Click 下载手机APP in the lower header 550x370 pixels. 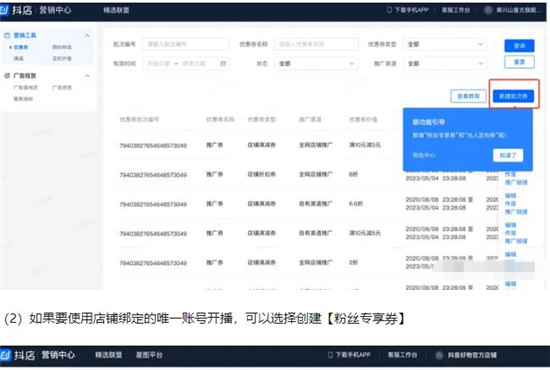point(349,355)
